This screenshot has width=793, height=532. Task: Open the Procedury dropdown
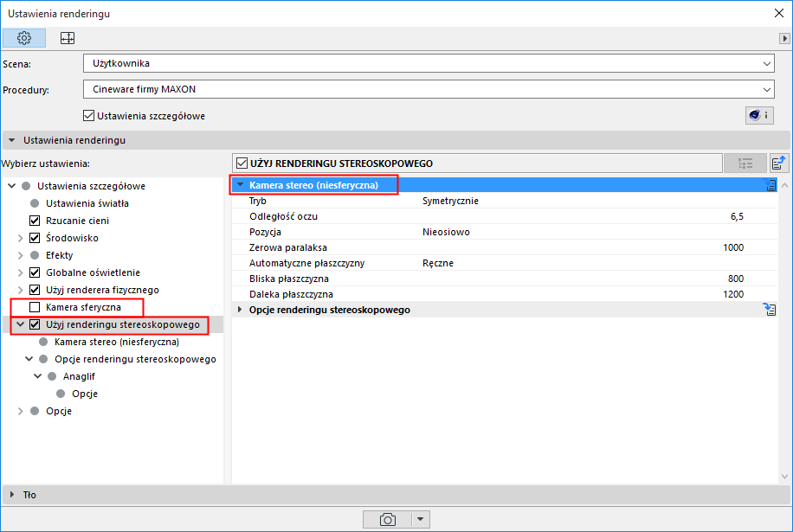(429, 89)
